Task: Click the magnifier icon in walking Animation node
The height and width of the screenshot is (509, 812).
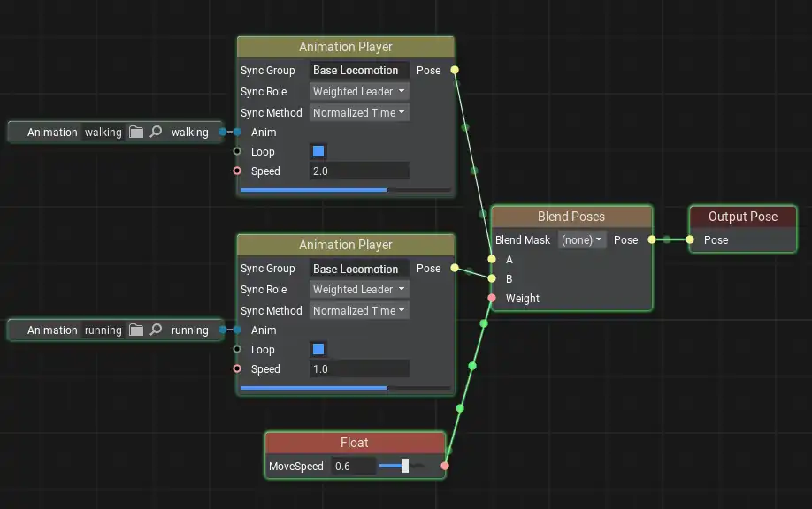Action: click(156, 133)
